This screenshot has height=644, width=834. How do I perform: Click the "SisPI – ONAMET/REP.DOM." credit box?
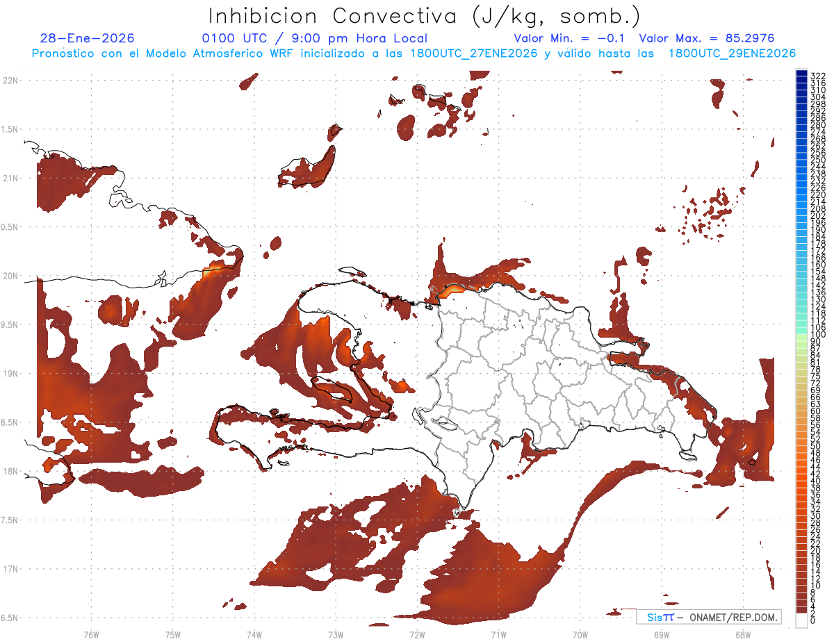point(708,617)
